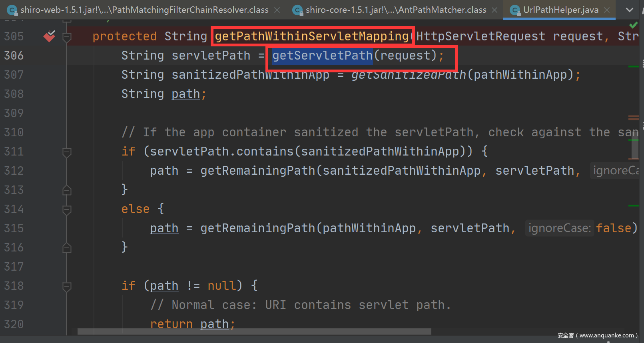644x343 pixels.
Task: Close the AntPathMatcher.class tab
Action: pyautogui.click(x=494, y=10)
